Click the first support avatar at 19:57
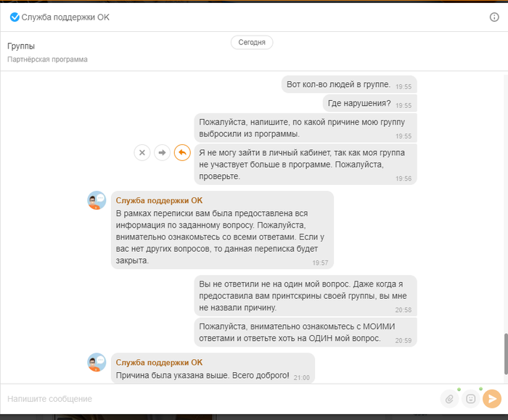This screenshot has width=508, height=420. coord(97,201)
